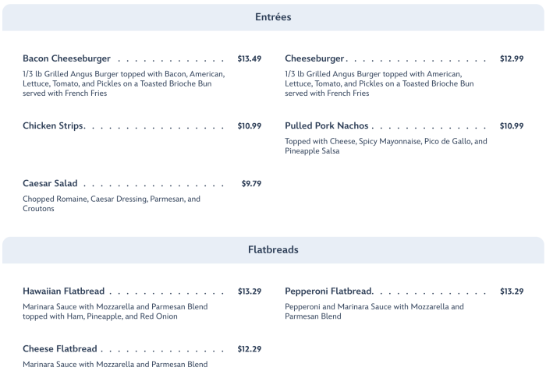This screenshot has width=546, height=392.
Task: Open the Pepperoni Flatbread item
Action: (x=328, y=291)
